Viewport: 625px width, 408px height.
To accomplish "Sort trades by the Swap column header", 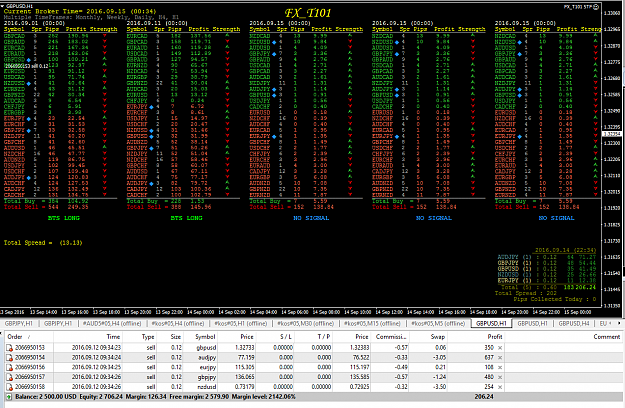I will [429, 337].
